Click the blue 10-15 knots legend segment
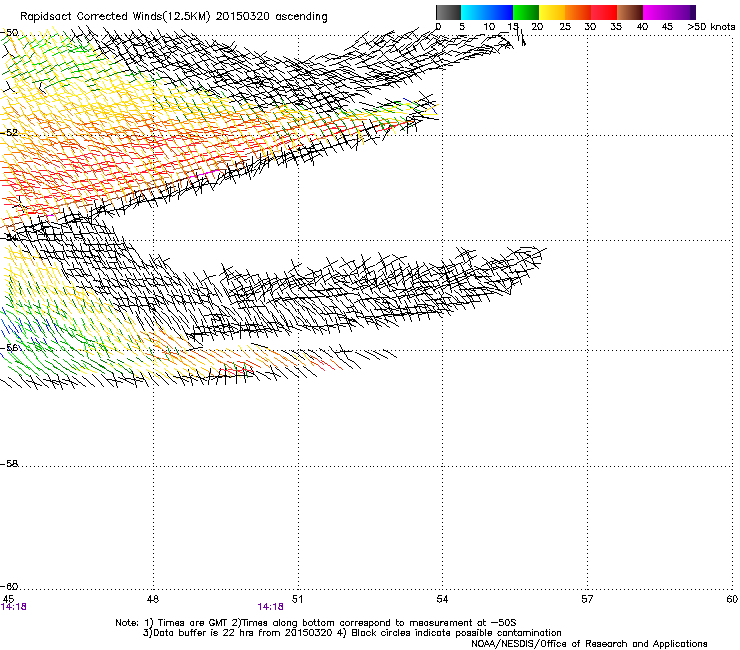 [x=500, y=12]
